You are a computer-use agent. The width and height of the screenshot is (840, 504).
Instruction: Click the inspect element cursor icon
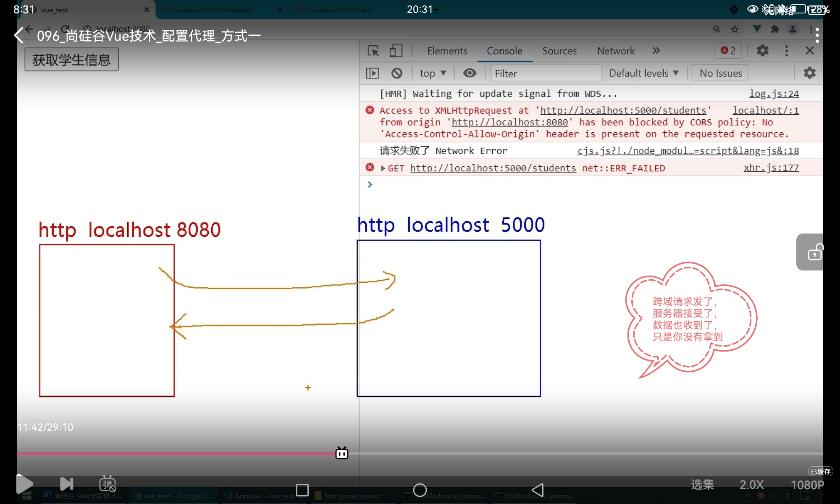373,51
